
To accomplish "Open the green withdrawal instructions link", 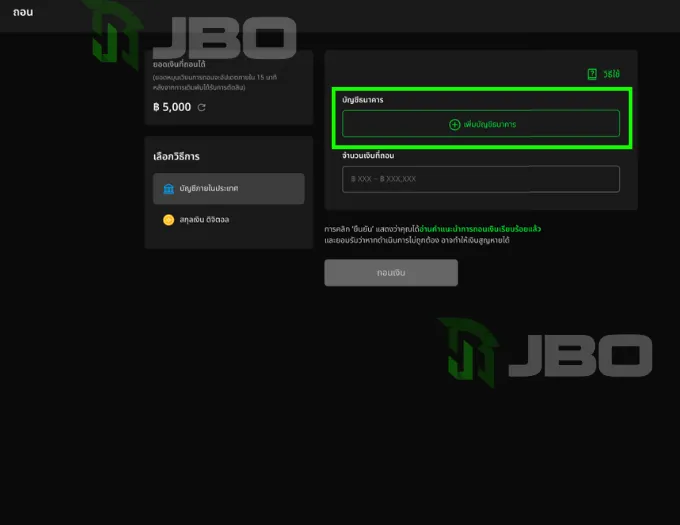I will (x=480, y=229).
